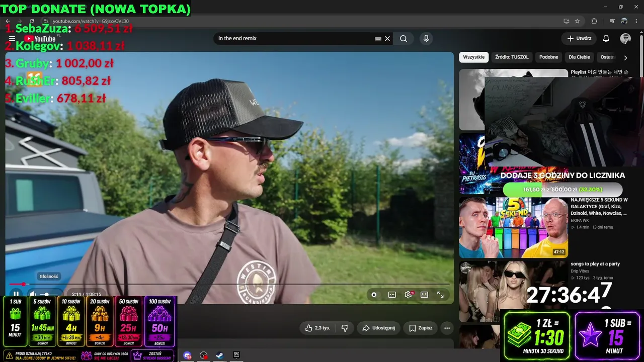
Task: Click the search box with 'in the end remix'
Action: click(x=294, y=38)
